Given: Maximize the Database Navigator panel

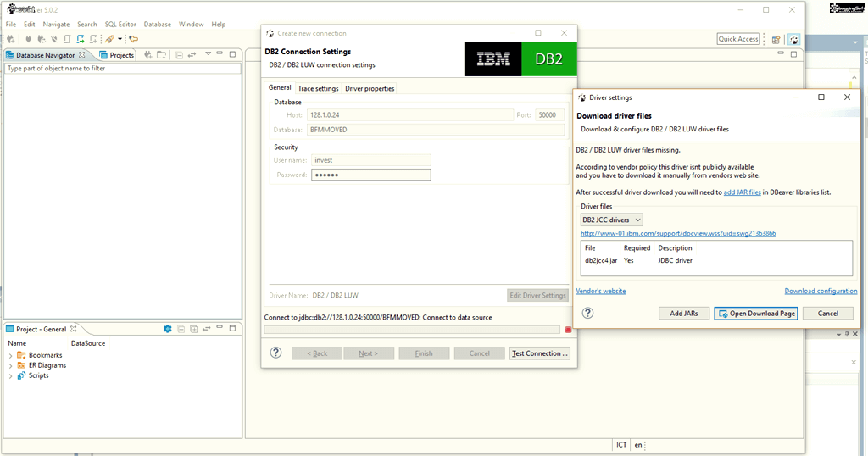Looking at the screenshot, I should click(232, 54).
